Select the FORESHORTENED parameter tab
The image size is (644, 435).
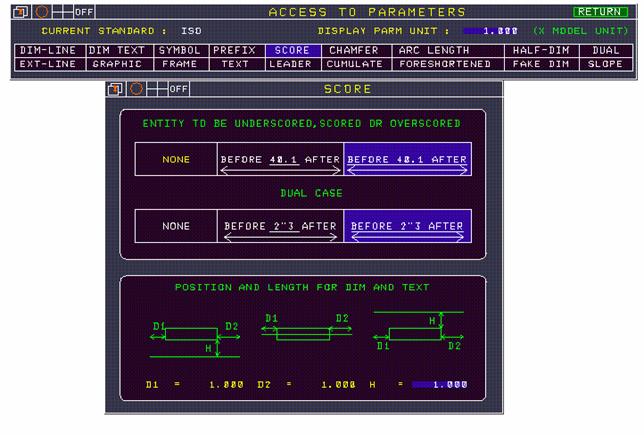[x=444, y=63]
